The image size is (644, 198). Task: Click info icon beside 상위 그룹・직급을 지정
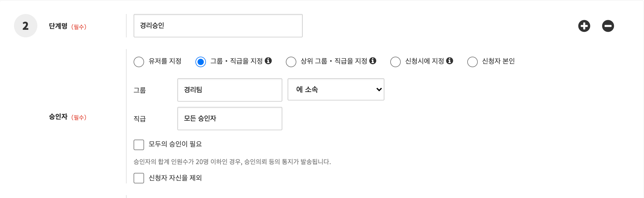[x=373, y=61]
